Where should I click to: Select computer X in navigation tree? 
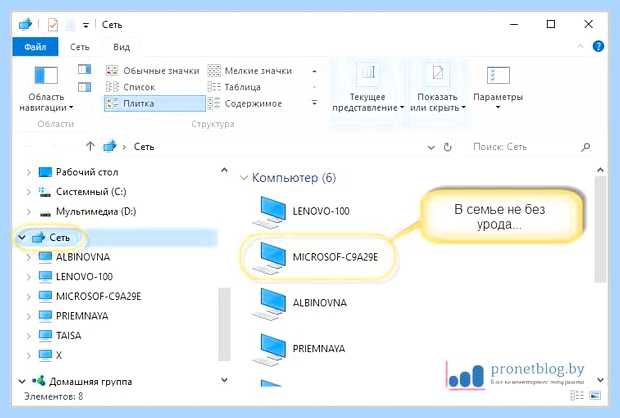pos(59,355)
